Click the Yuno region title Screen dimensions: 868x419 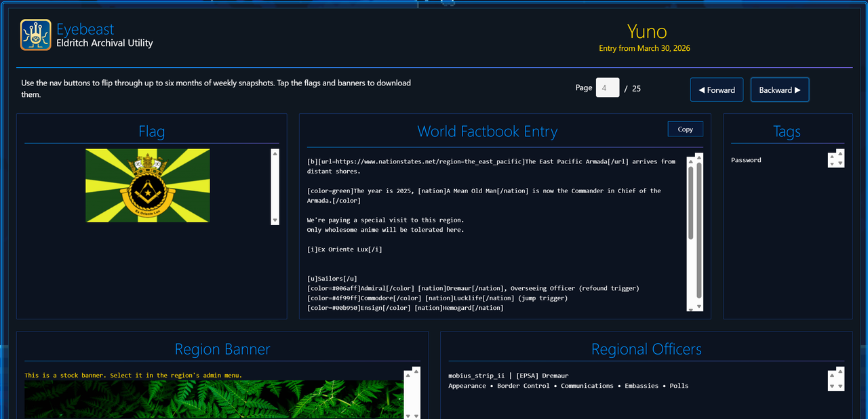(646, 31)
